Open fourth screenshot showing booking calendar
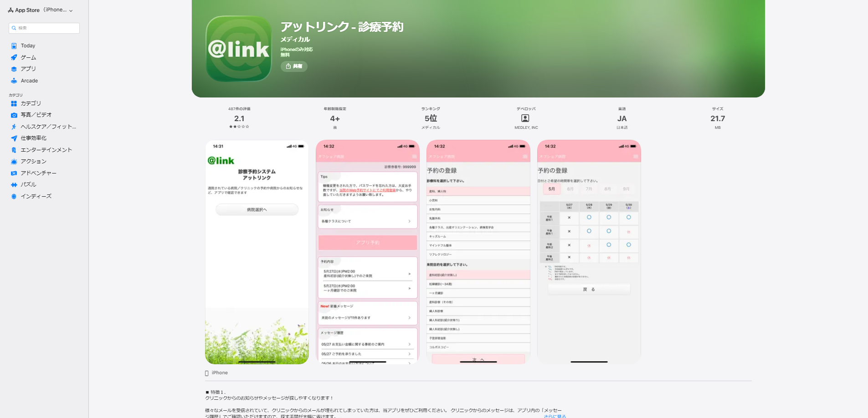 pyautogui.click(x=589, y=252)
